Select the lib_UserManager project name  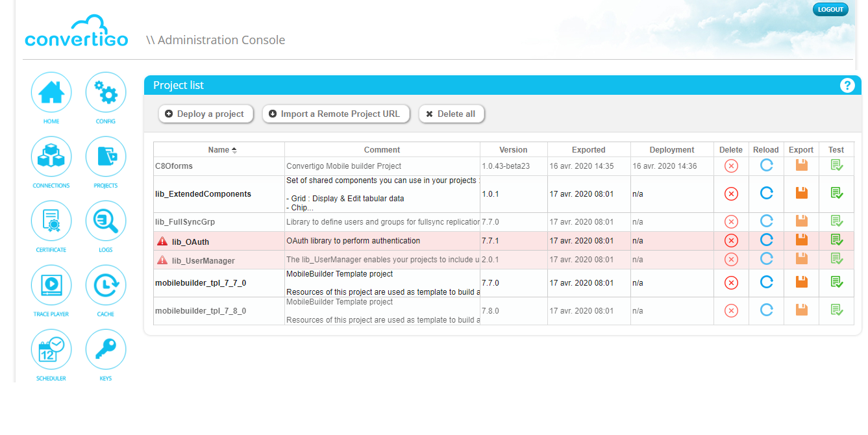pyautogui.click(x=203, y=260)
